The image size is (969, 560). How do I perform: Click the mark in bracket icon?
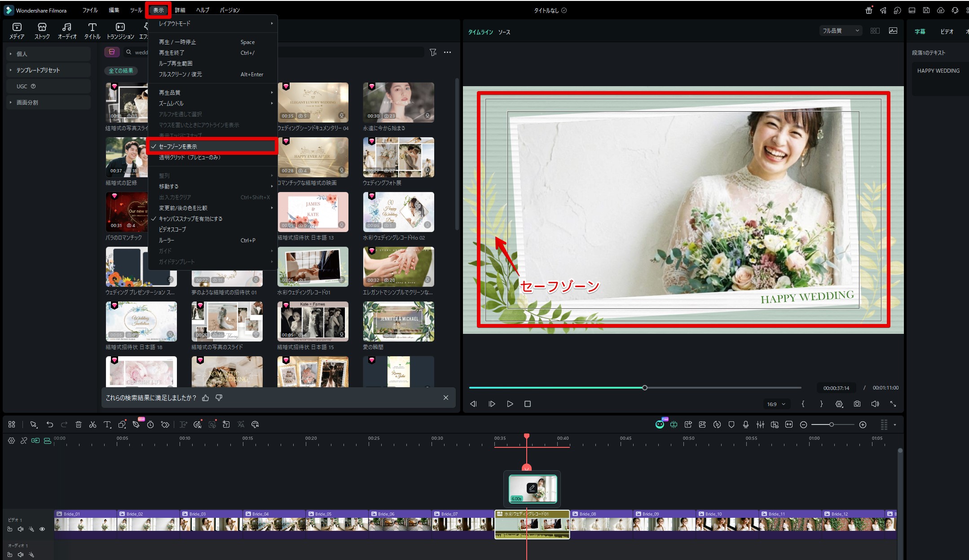coord(803,404)
